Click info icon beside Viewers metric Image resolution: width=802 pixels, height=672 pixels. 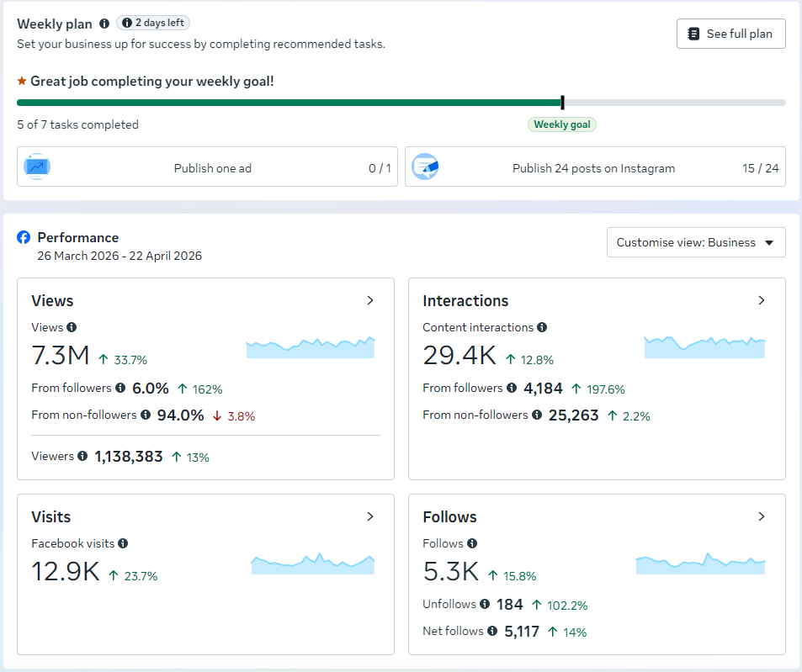tap(82, 456)
